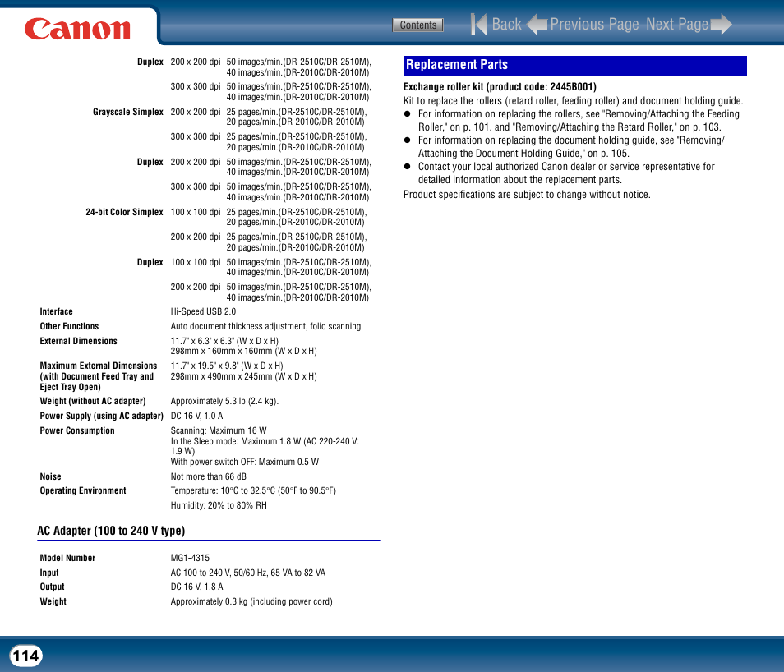Click the Other Functions label
This screenshot has height=672, width=784.
(x=70, y=326)
